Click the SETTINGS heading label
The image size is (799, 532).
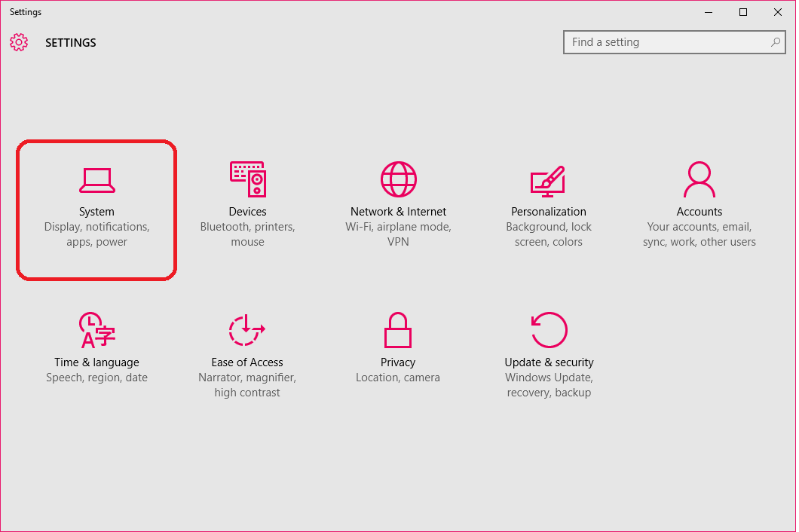tap(70, 43)
